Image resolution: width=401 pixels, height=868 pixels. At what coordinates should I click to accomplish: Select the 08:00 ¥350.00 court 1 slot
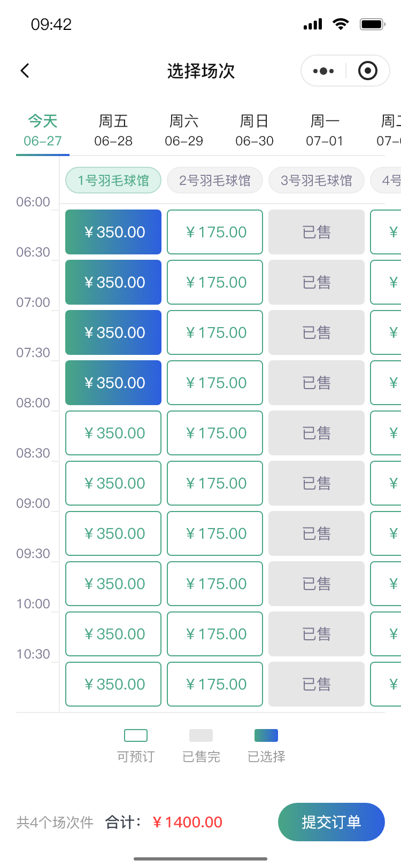pyautogui.click(x=113, y=433)
